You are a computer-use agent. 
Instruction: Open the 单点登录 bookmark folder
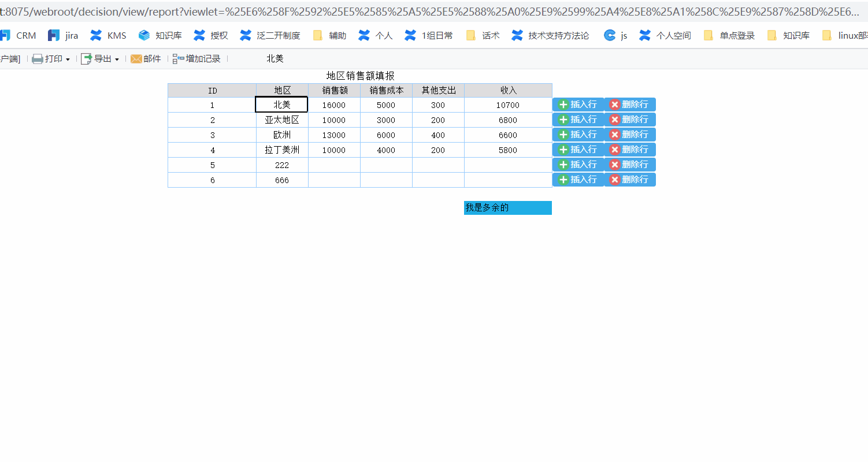(x=729, y=35)
